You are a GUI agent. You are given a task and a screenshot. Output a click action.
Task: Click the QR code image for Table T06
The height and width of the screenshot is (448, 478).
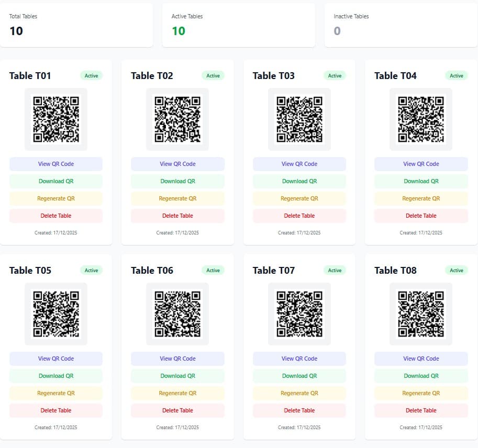tap(177, 314)
